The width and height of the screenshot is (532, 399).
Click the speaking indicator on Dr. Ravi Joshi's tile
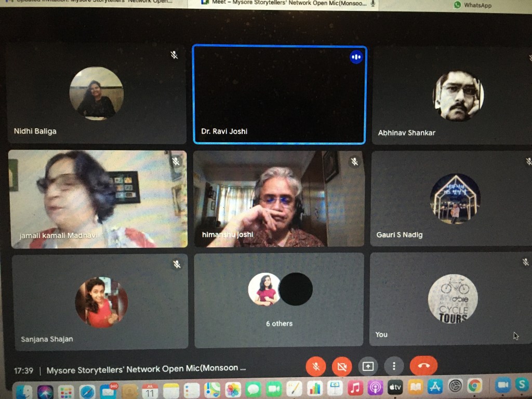pos(356,57)
